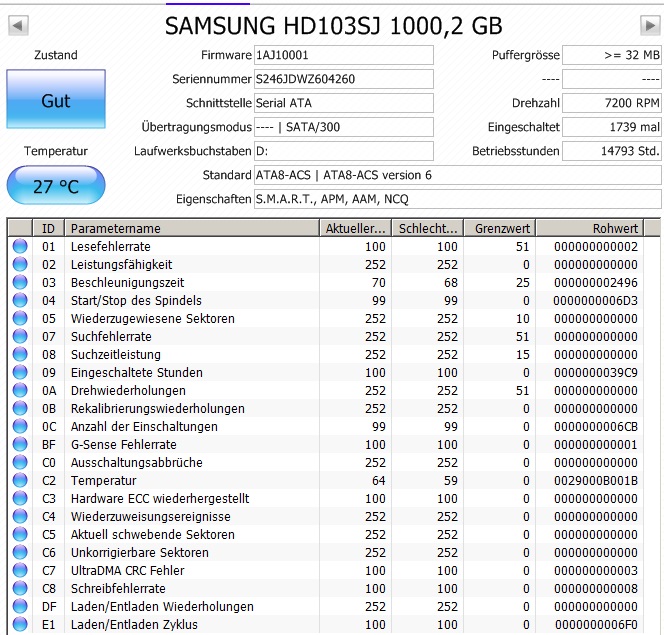
Task: Select the UltraDMA CRC Fehler parameter name
Action: point(127,570)
